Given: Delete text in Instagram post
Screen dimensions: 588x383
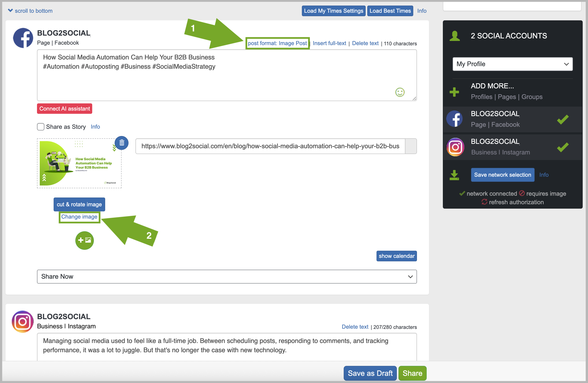Looking at the screenshot, I should point(355,327).
